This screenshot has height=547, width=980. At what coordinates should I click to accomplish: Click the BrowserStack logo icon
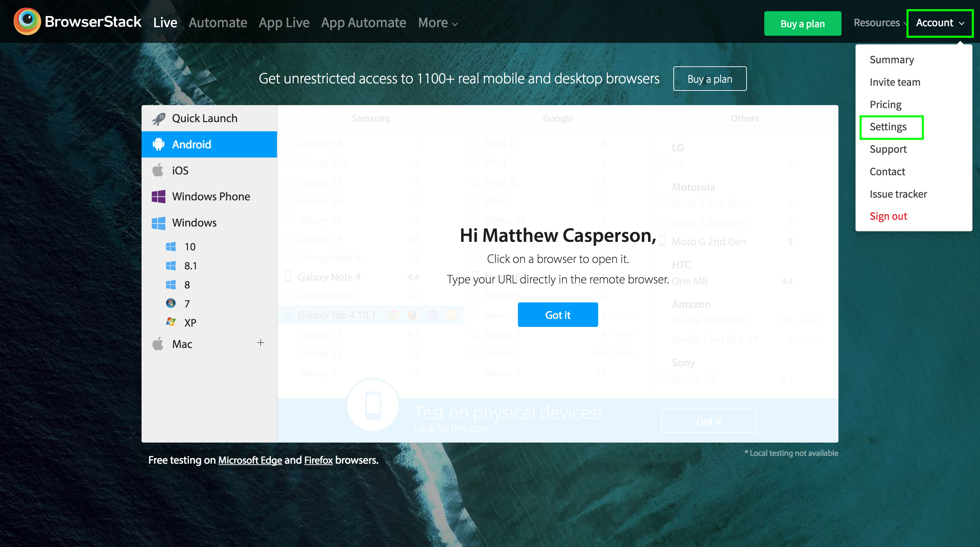[x=27, y=21]
